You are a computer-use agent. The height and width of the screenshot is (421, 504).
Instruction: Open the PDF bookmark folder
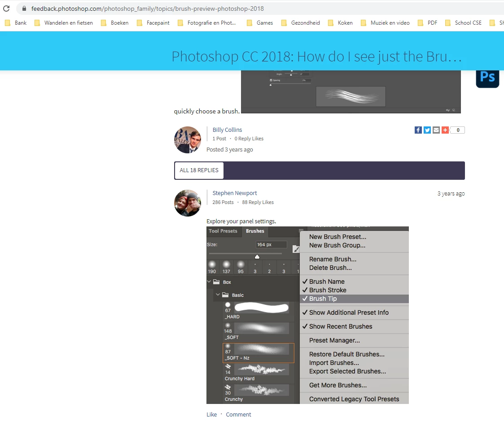point(428,23)
